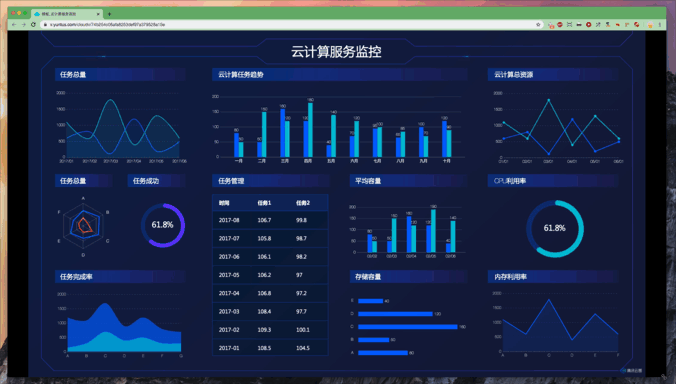Click the 任务管理 panel header
This screenshot has height=384, width=676.
(271, 181)
